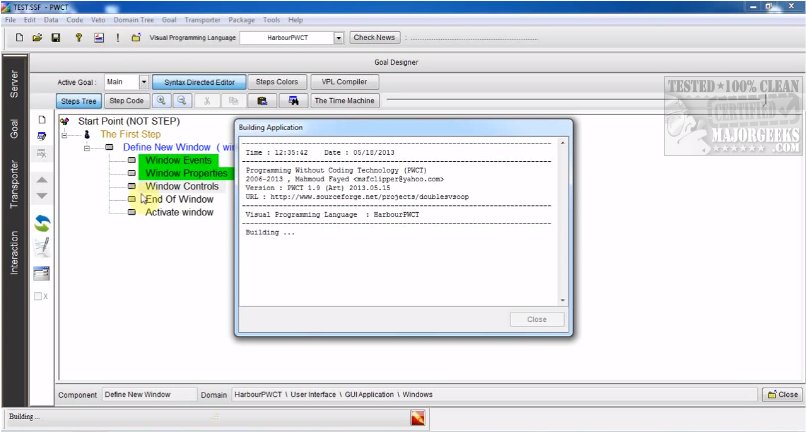This screenshot has height=432, width=806.
Task: Click the Building Application log scroll down arrow
Action: (x=562, y=300)
